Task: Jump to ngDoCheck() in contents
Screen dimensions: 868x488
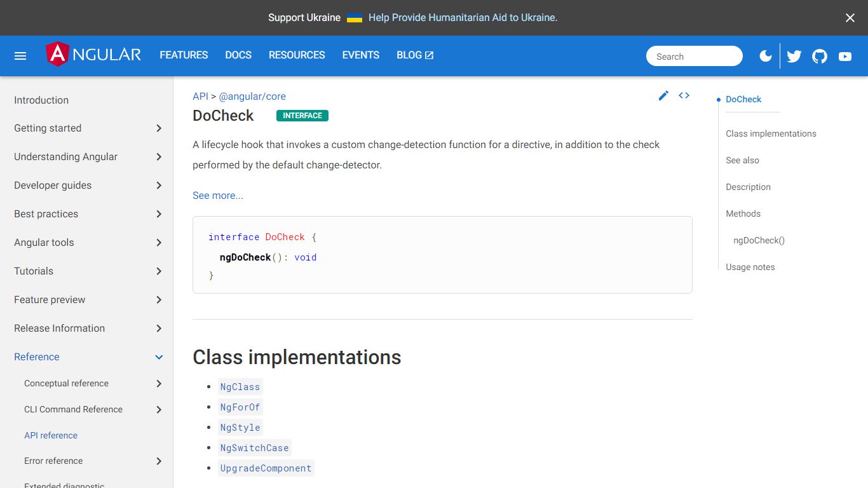Action: click(x=759, y=240)
